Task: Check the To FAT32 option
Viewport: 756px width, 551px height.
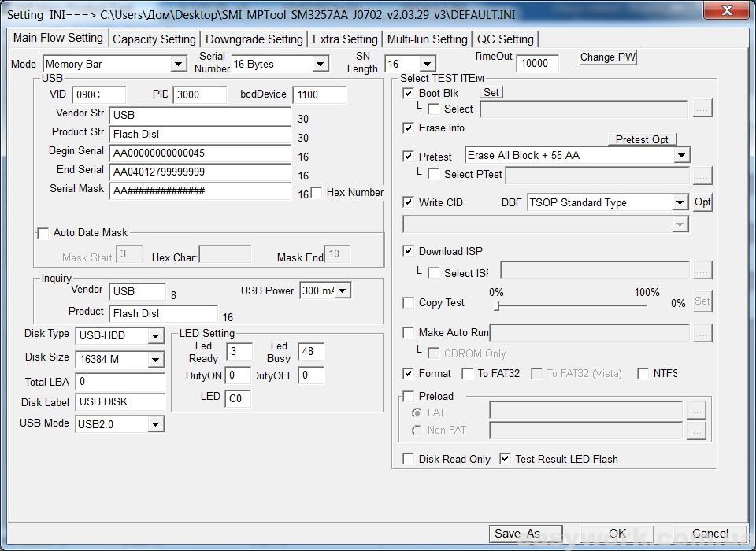Action: 467,374
